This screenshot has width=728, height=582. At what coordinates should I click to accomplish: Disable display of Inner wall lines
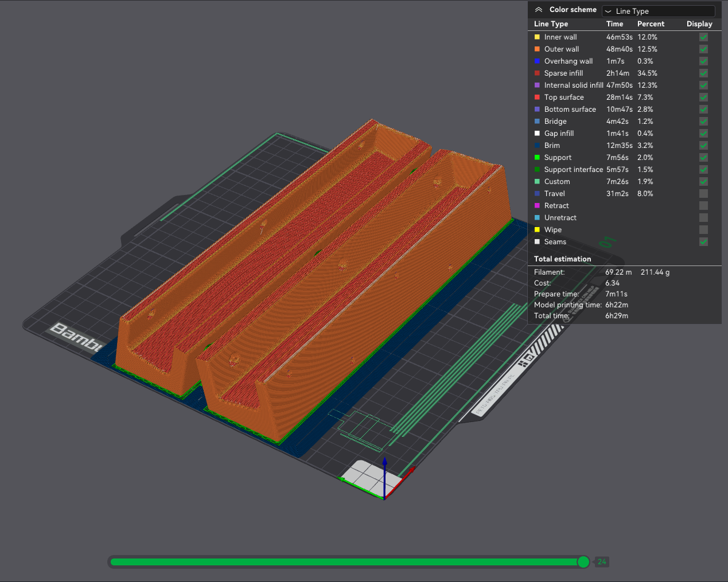click(x=703, y=37)
